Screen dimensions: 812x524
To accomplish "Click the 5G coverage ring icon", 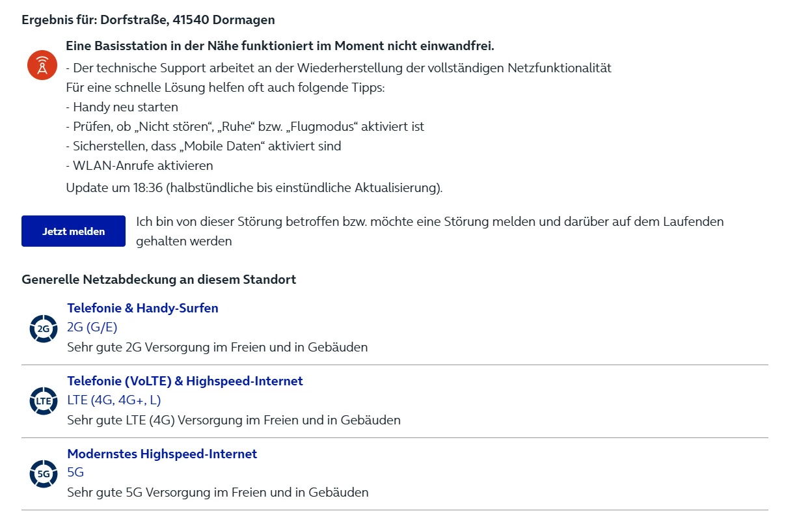I will click(44, 474).
